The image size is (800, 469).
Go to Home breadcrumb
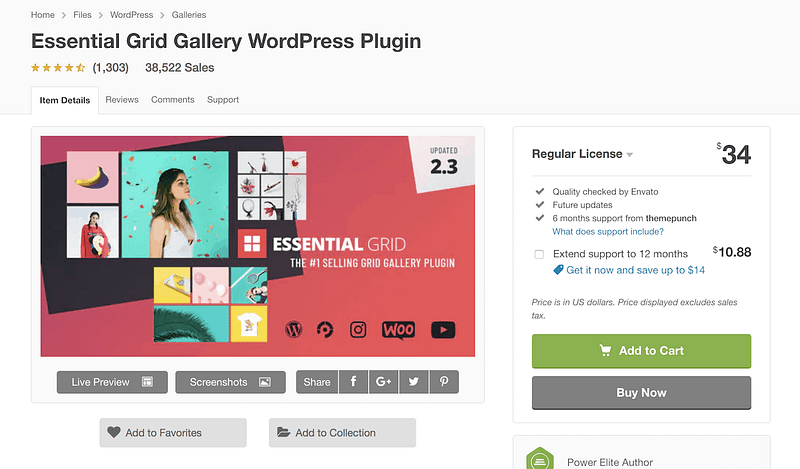click(42, 15)
